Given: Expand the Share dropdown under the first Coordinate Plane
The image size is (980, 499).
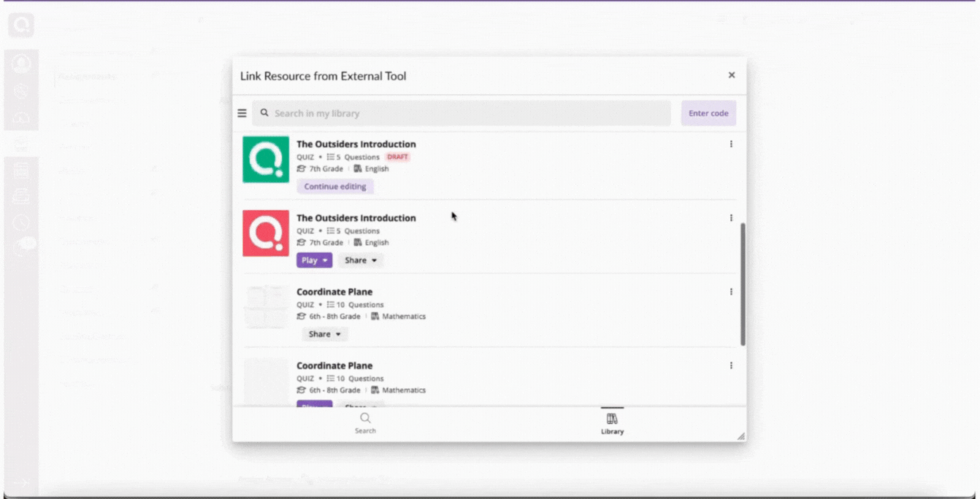Looking at the screenshot, I should click(x=325, y=334).
